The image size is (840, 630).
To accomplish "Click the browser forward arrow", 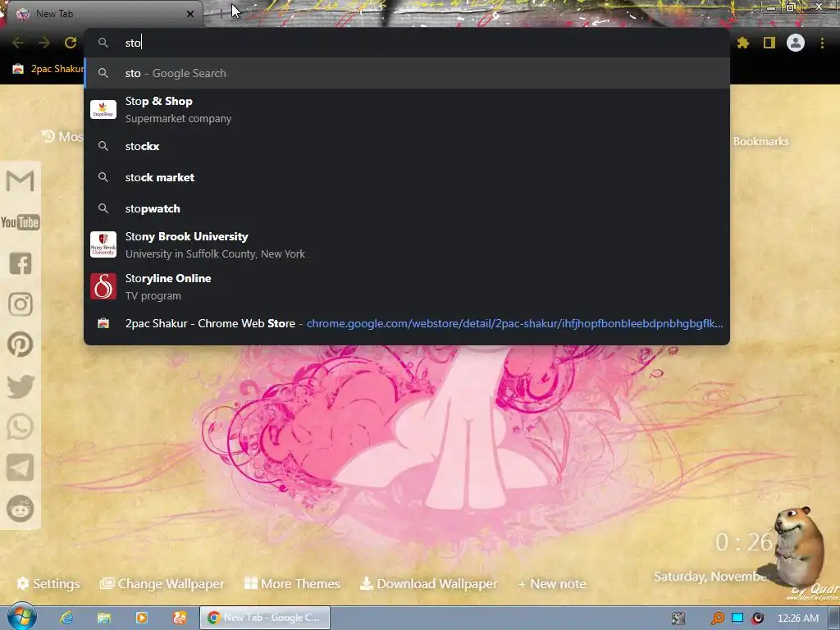I will [44, 43].
